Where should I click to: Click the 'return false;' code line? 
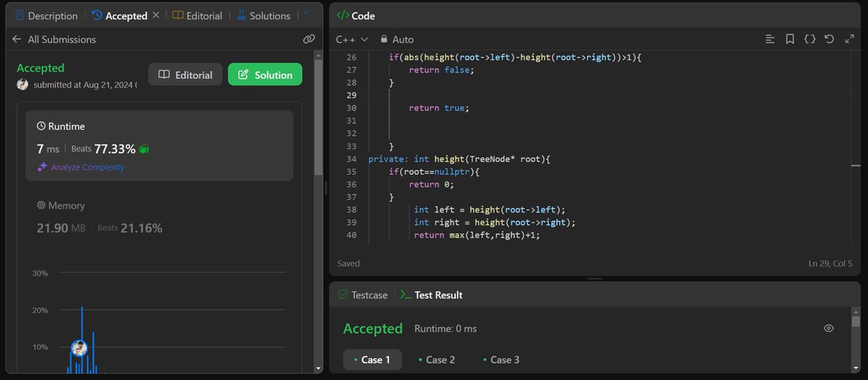441,69
